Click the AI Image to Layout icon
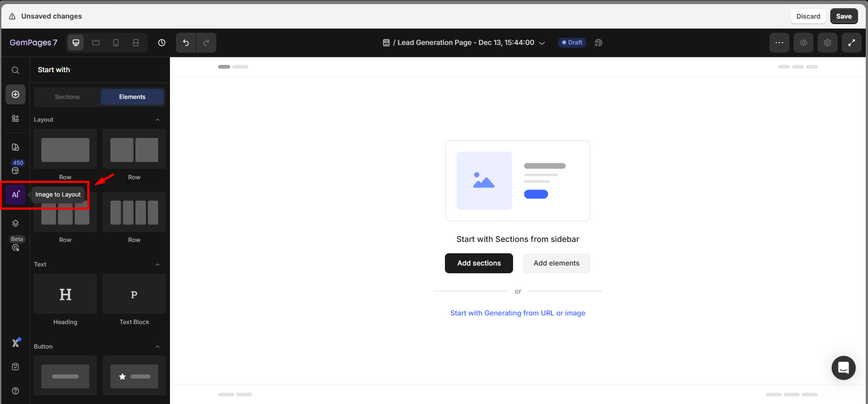Screen dimensions: 868x404 [x=15, y=195]
